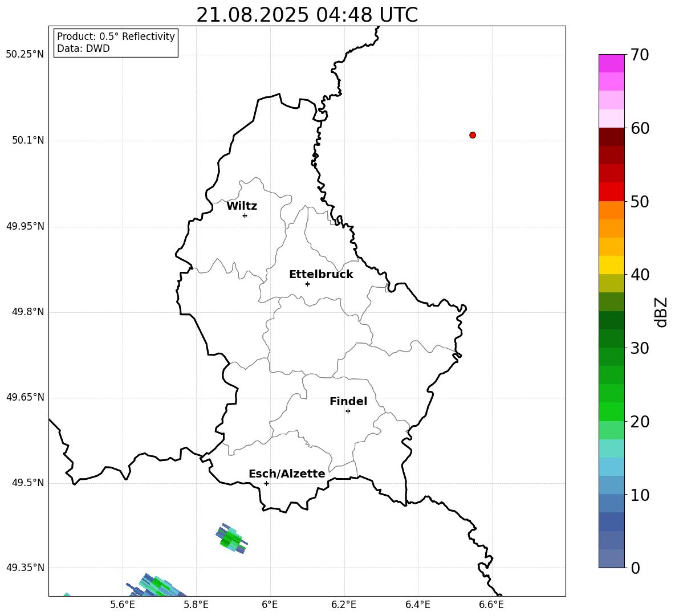The width and height of the screenshot is (675, 616).
Task: Click the Data: DWD text
Action: coord(83,48)
